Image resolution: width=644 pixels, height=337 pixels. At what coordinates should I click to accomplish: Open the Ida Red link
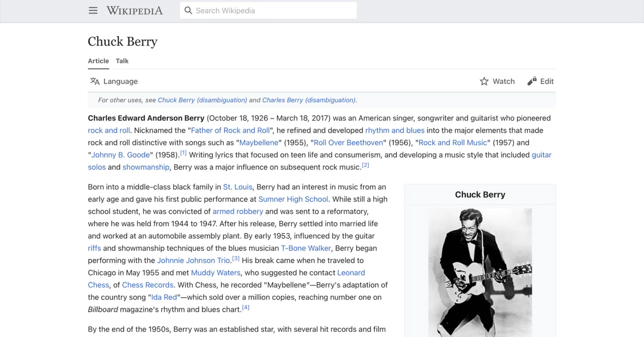coord(164,297)
